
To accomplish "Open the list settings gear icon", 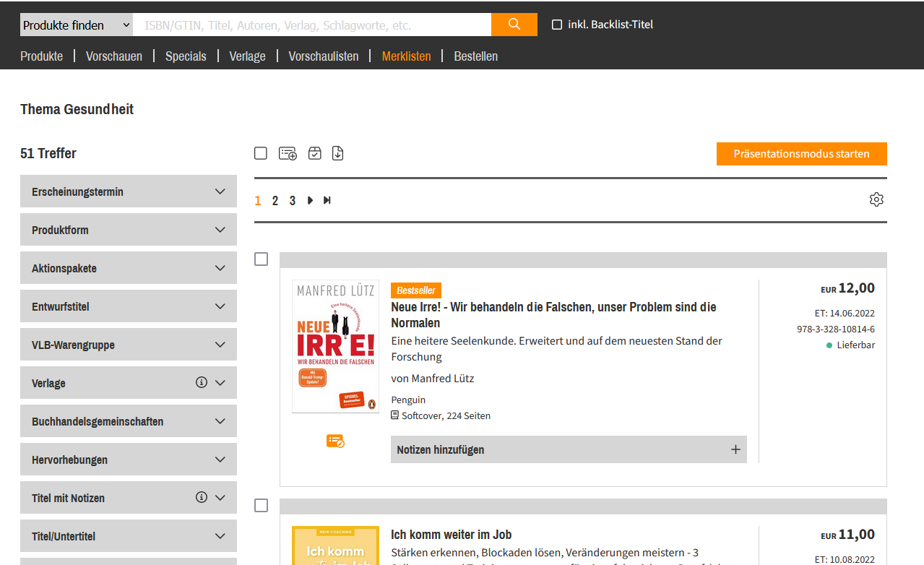I will (x=876, y=199).
